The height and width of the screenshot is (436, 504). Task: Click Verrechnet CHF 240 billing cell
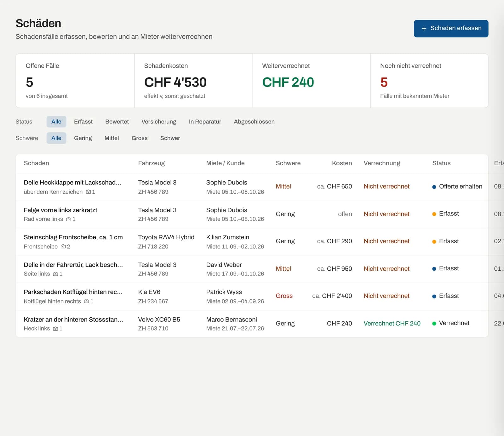[x=392, y=323]
